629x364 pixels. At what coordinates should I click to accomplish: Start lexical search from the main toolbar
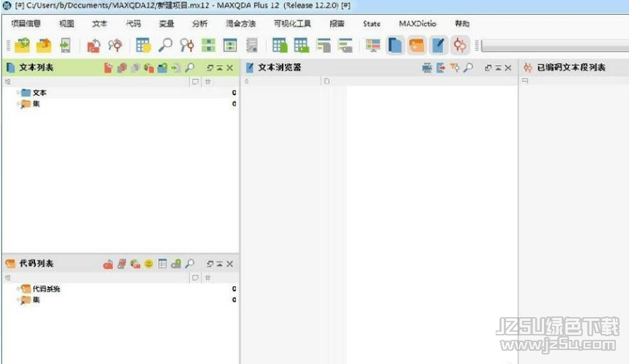(165, 45)
